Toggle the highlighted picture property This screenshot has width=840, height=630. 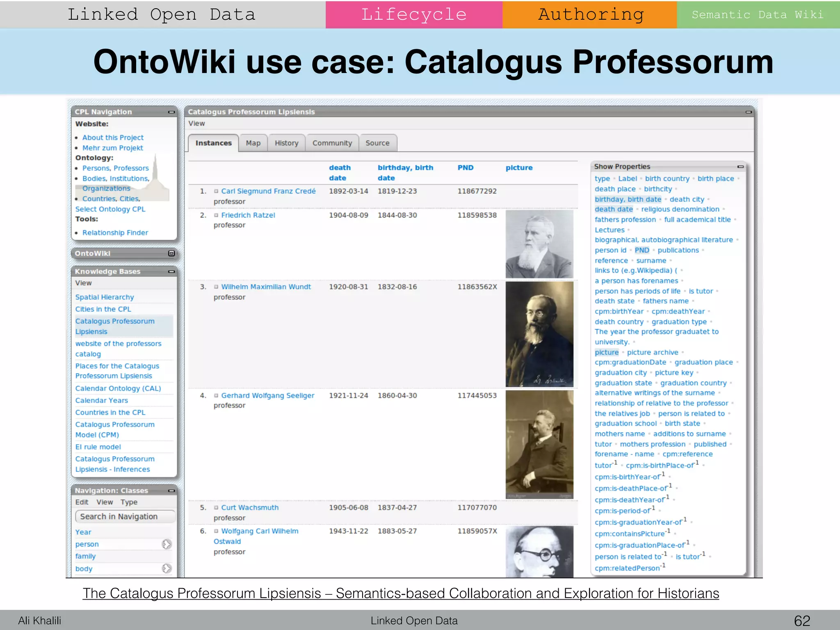click(607, 352)
